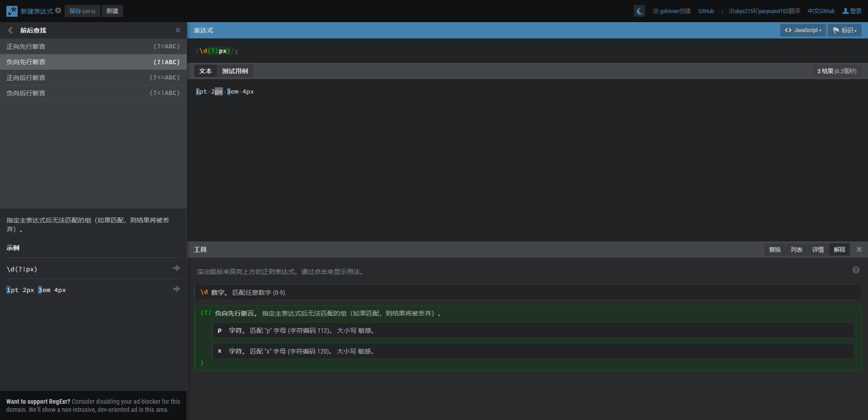Select 负向先行断言 in the reference list
The height and width of the screenshot is (420, 868).
(x=93, y=62)
